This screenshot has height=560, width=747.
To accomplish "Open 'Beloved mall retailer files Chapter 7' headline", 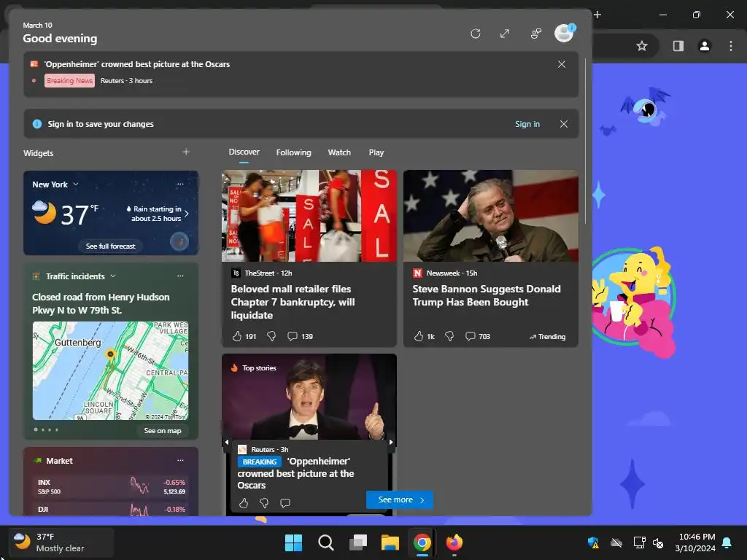I will (293, 302).
